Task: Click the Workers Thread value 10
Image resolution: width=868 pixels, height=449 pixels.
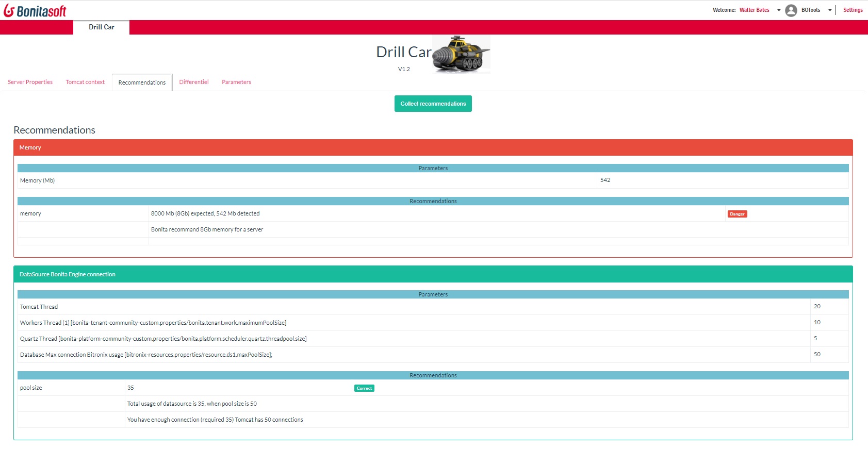Action: [817, 322]
